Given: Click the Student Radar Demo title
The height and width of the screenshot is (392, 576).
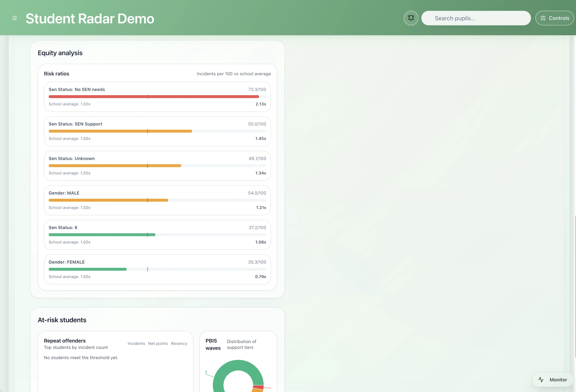Looking at the screenshot, I should (x=90, y=19).
